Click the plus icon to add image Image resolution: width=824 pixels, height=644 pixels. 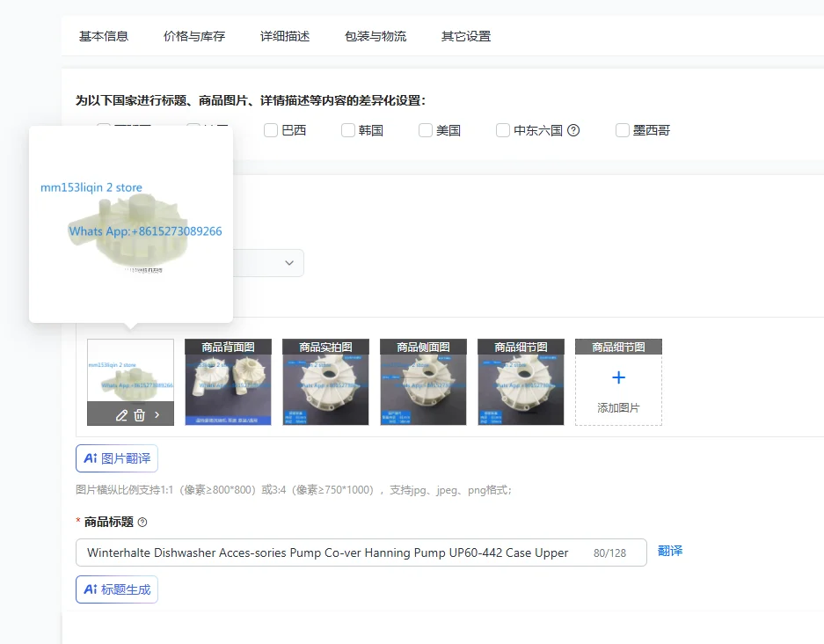pos(618,377)
